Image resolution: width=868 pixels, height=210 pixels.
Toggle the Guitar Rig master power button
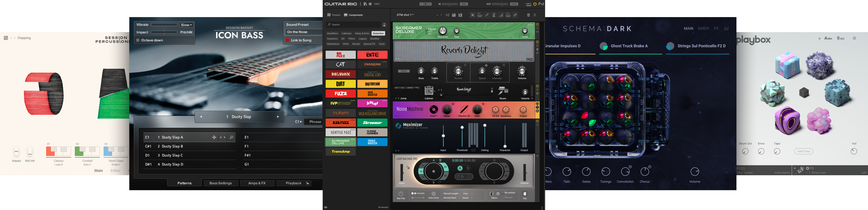coord(535,4)
